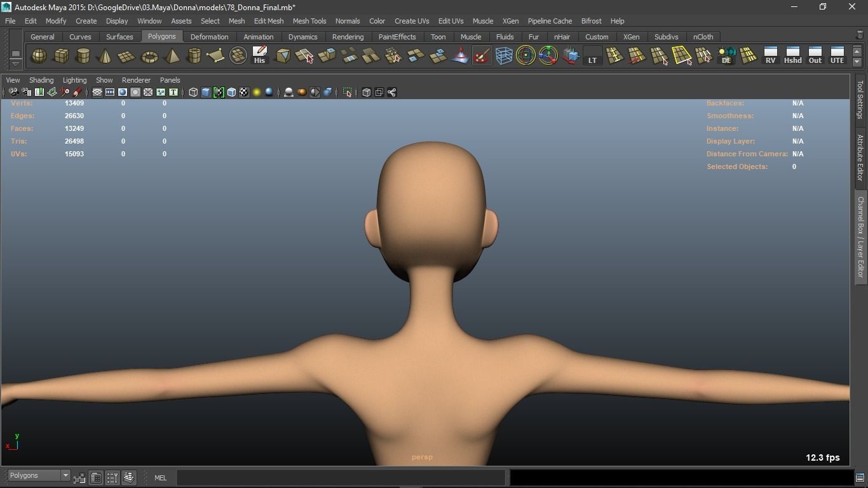
Task: Click the yellow sphere use all lights icon
Action: point(257,92)
